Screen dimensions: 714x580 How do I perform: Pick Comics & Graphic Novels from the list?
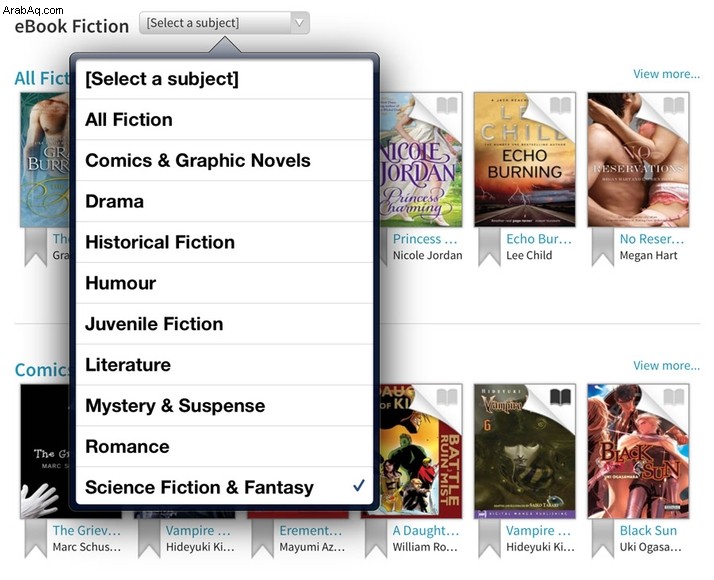click(x=224, y=161)
